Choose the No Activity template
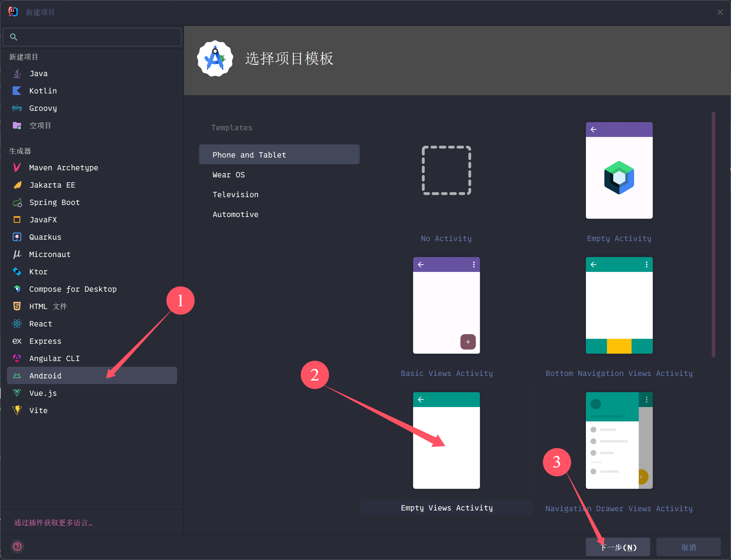 pos(446,171)
